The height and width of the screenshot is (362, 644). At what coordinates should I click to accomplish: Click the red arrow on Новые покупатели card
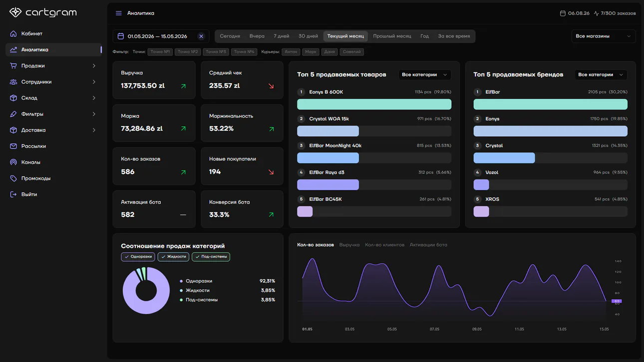point(271,172)
